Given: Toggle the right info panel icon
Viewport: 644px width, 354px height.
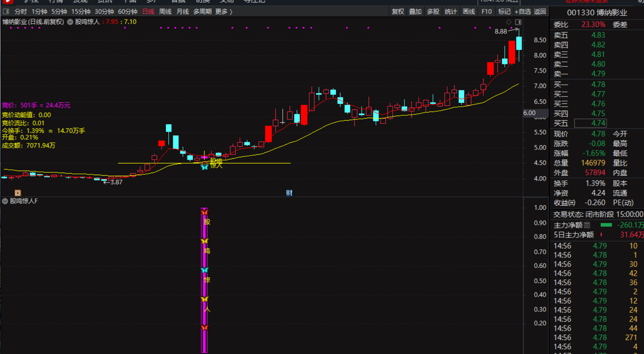Looking at the screenshot, I should point(518,22).
